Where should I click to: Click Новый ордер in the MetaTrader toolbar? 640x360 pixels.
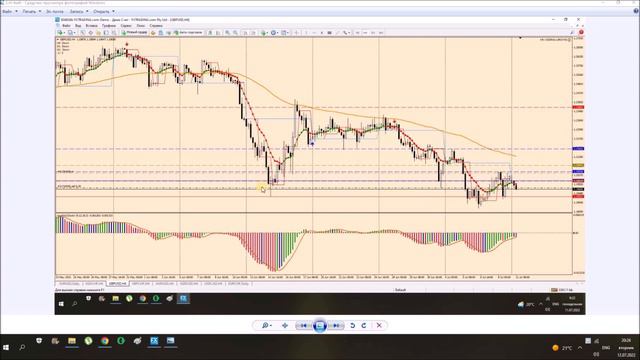pyautogui.click(x=134, y=32)
